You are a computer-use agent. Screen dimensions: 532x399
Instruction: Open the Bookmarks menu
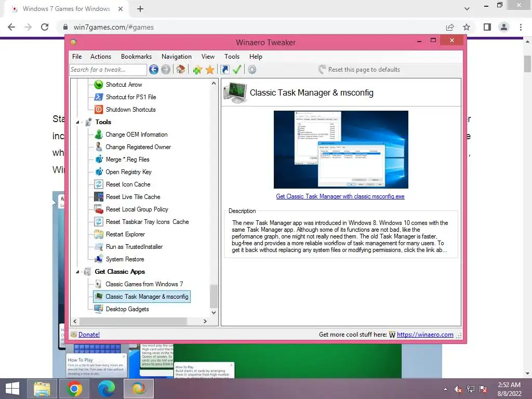[x=136, y=57]
